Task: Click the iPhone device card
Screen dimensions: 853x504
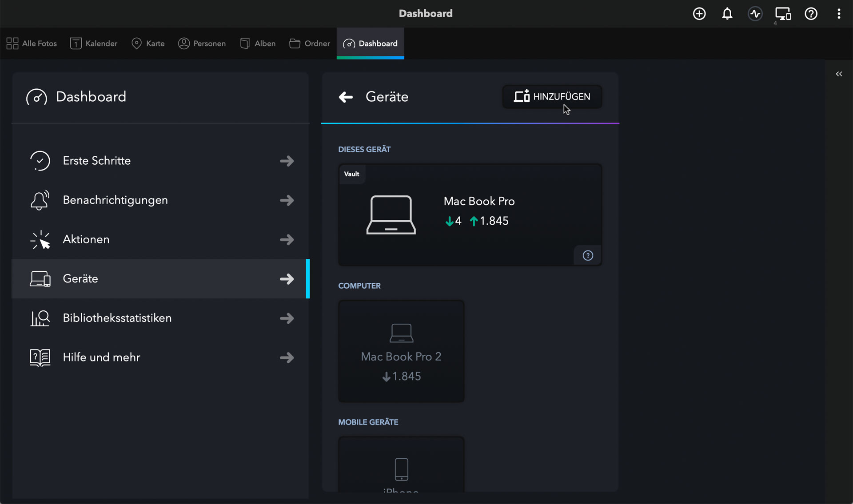Action: click(x=401, y=464)
